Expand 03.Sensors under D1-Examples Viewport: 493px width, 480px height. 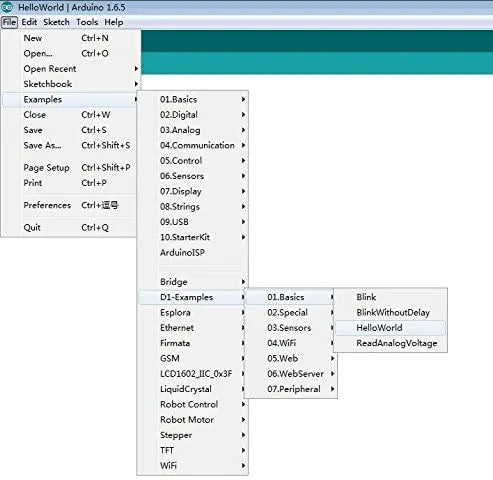(x=291, y=328)
